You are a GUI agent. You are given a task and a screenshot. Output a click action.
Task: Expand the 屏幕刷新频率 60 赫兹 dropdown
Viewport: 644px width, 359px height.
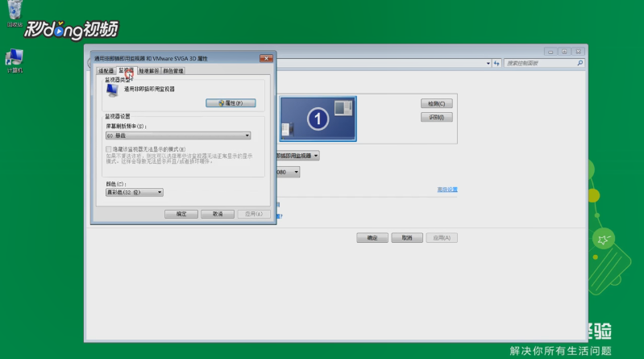tap(178, 136)
